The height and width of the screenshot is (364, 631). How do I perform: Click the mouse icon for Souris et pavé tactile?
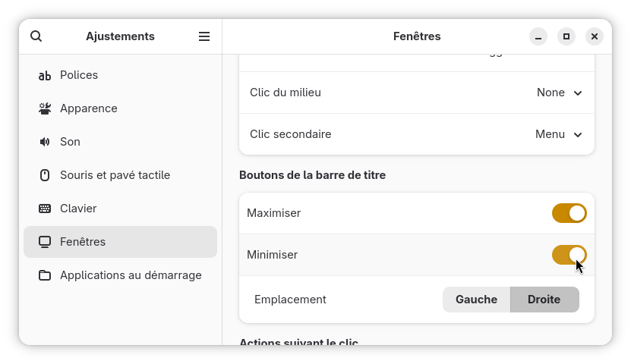click(x=45, y=175)
